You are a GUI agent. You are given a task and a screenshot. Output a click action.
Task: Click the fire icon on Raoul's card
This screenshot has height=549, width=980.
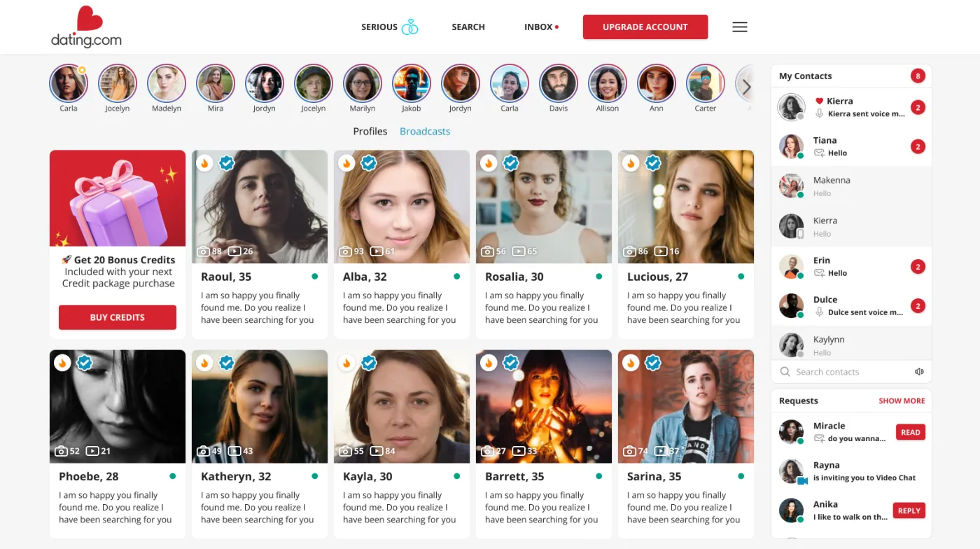204,162
